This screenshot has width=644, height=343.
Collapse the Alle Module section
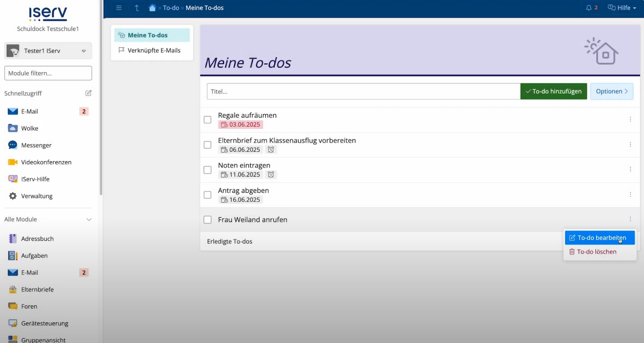[x=89, y=219]
